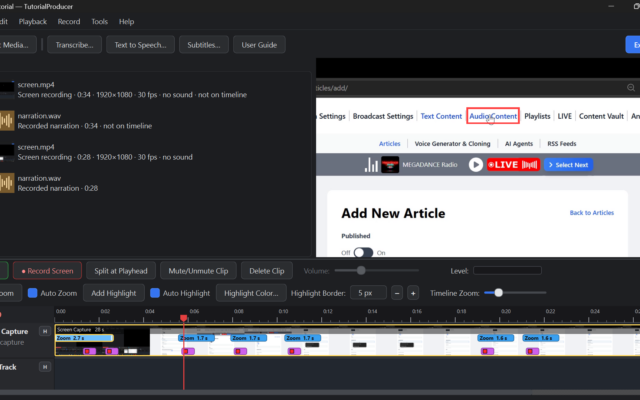This screenshot has width=640, height=400.
Task: Click the H button on the lower Track row
Action: [x=45, y=367]
